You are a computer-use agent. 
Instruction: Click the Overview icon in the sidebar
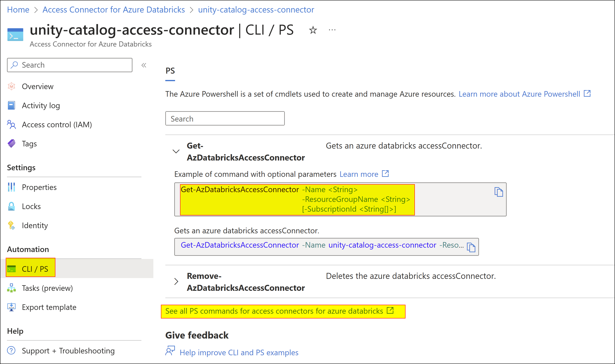(11, 86)
